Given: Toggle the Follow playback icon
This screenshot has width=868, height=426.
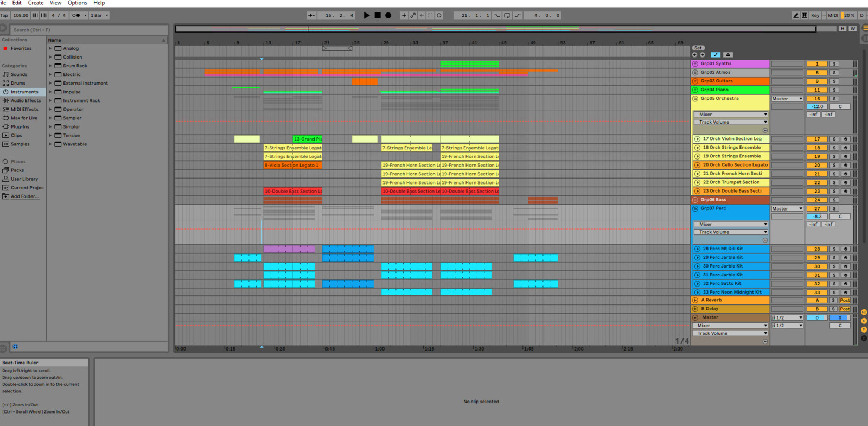Looking at the screenshot, I should pos(311,15).
